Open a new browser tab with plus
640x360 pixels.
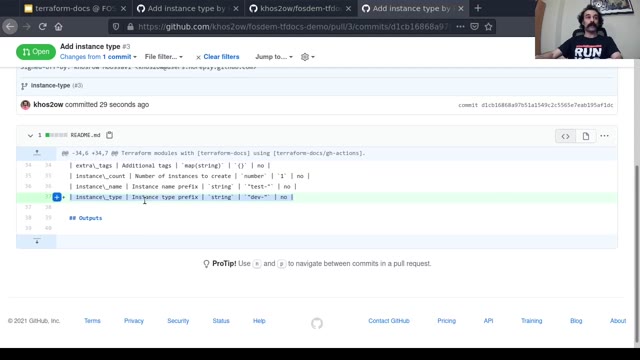click(478, 8)
